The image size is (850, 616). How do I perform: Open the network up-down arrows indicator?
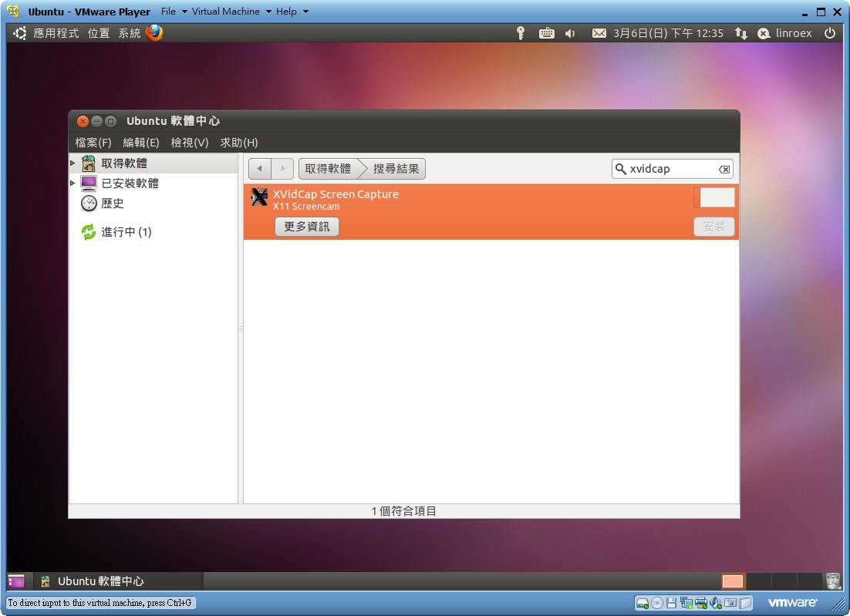pos(741,34)
